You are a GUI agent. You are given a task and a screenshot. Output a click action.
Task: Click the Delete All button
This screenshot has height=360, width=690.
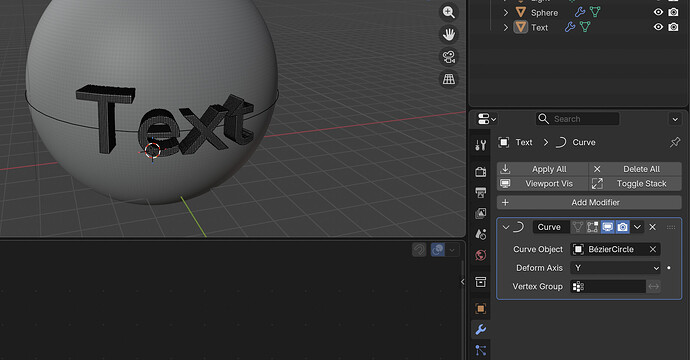pos(635,169)
